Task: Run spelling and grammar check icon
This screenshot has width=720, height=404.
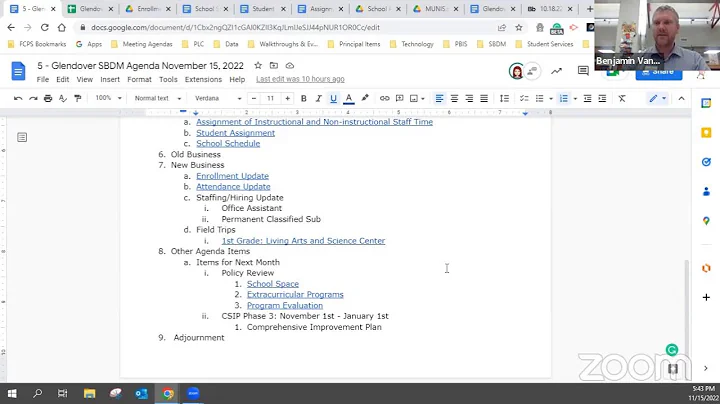Action: coord(63,98)
